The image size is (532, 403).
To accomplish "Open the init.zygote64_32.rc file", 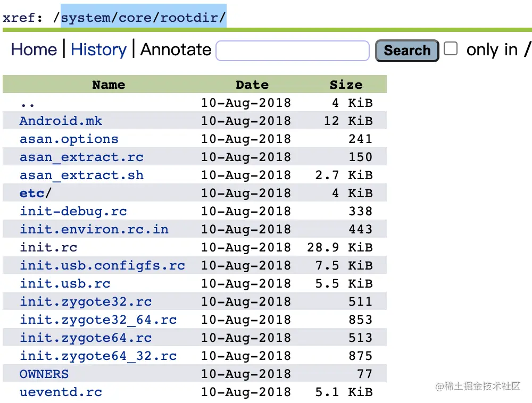I will tap(98, 356).
